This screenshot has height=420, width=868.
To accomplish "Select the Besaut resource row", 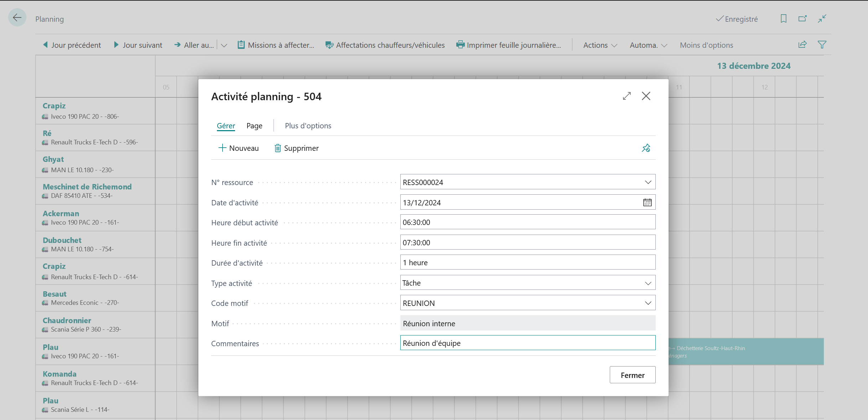I will coord(95,298).
